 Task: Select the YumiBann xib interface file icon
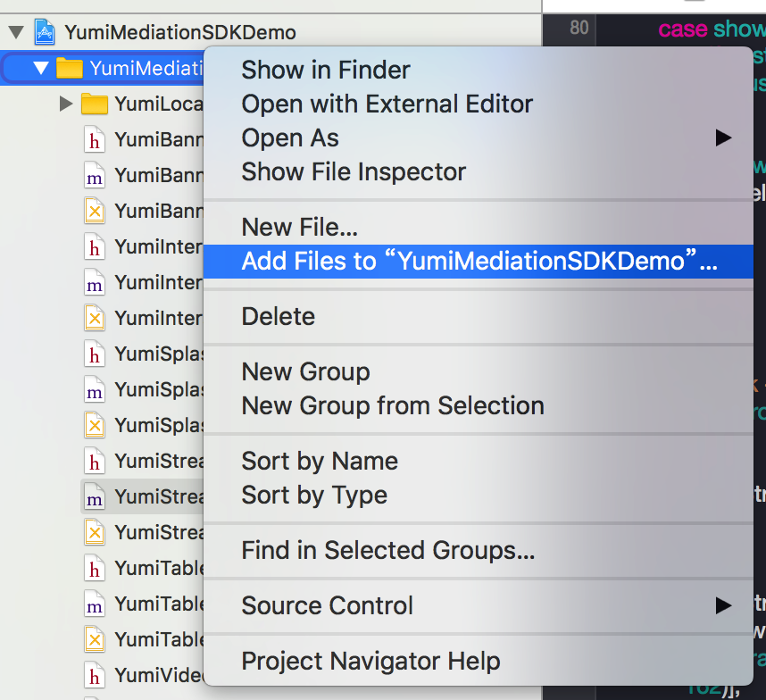(x=95, y=211)
